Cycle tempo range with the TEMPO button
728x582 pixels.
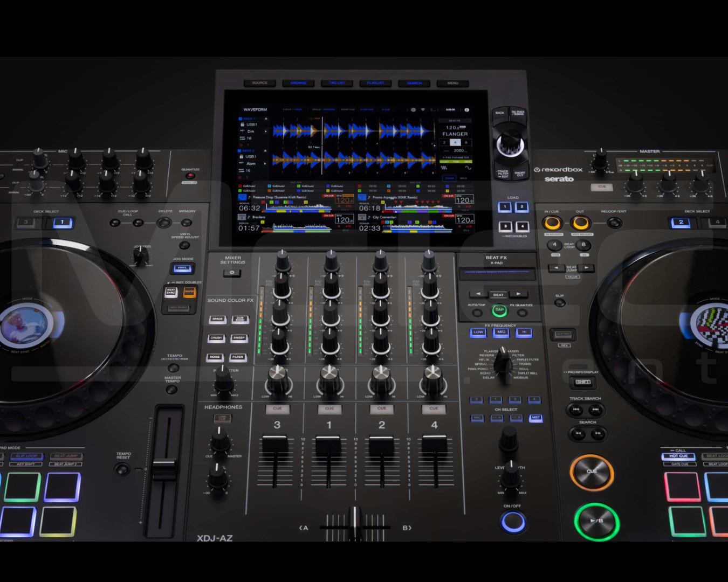click(x=173, y=368)
